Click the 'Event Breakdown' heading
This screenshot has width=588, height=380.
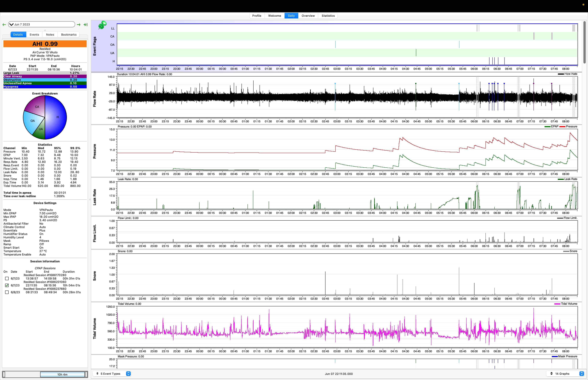click(45, 93)
